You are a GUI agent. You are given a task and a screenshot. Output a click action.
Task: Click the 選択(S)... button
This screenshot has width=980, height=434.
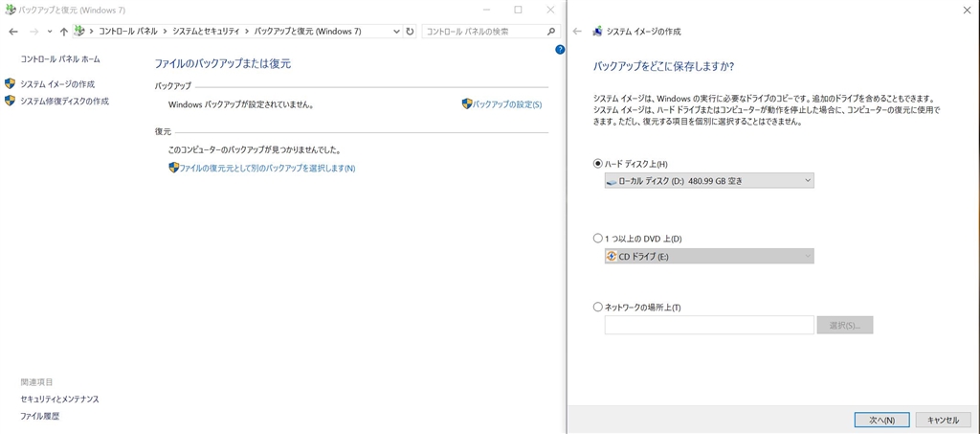[845, 325]
